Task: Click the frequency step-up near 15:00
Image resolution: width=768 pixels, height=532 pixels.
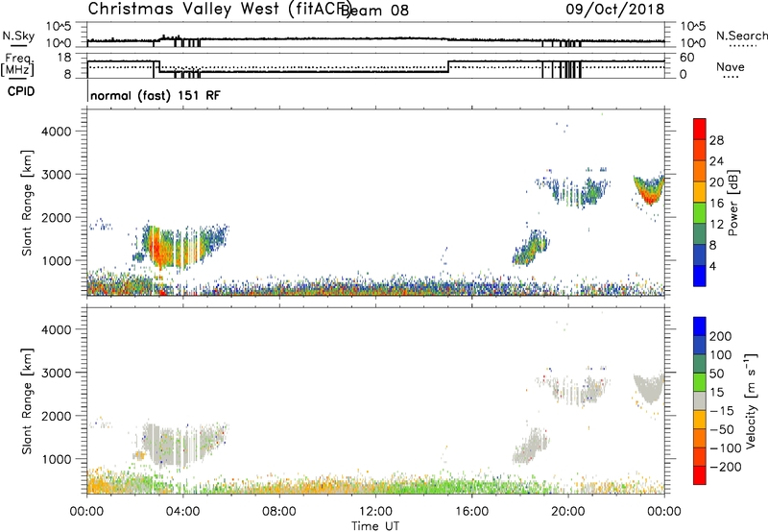Action: coord(448,66)
